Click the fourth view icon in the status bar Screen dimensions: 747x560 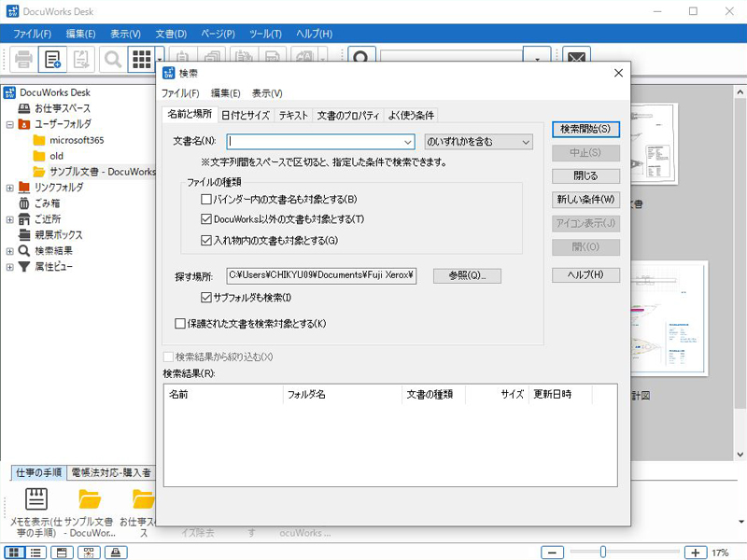pyautogui.click(x=89, y=553)
